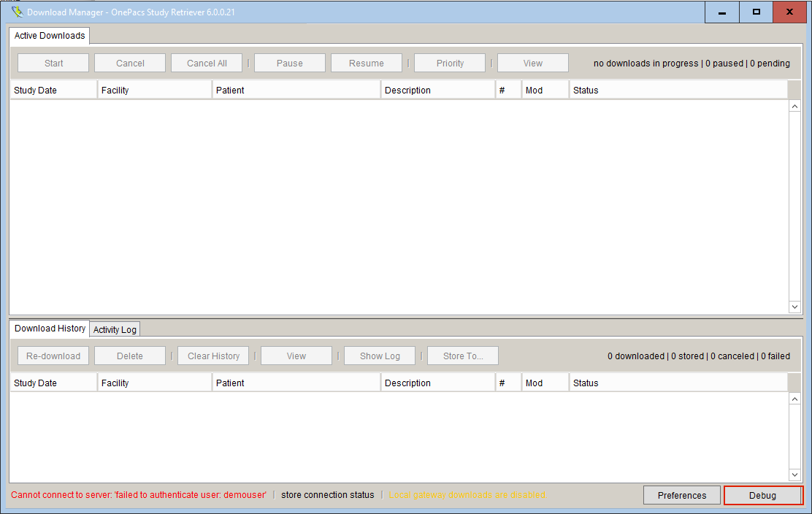Click the Pause button
The height and width of the screenshot is (514, 812).
289,63
